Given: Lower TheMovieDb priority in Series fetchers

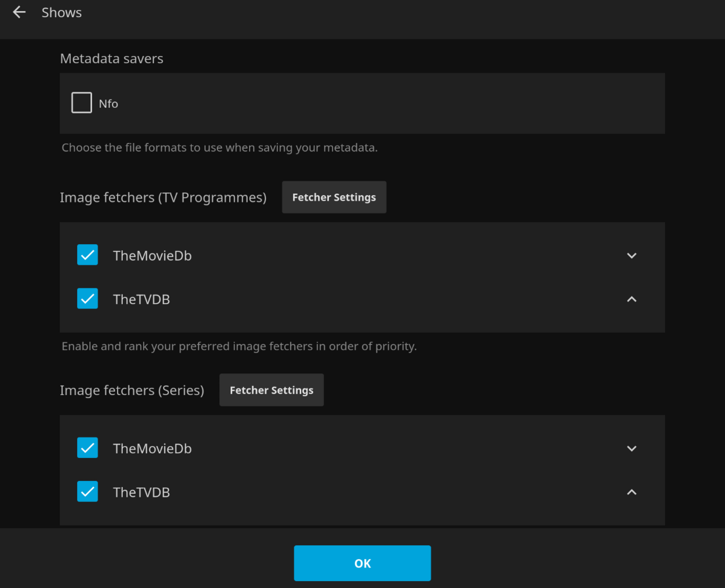Looking at the screenshot, I should (x=631, y=448).
